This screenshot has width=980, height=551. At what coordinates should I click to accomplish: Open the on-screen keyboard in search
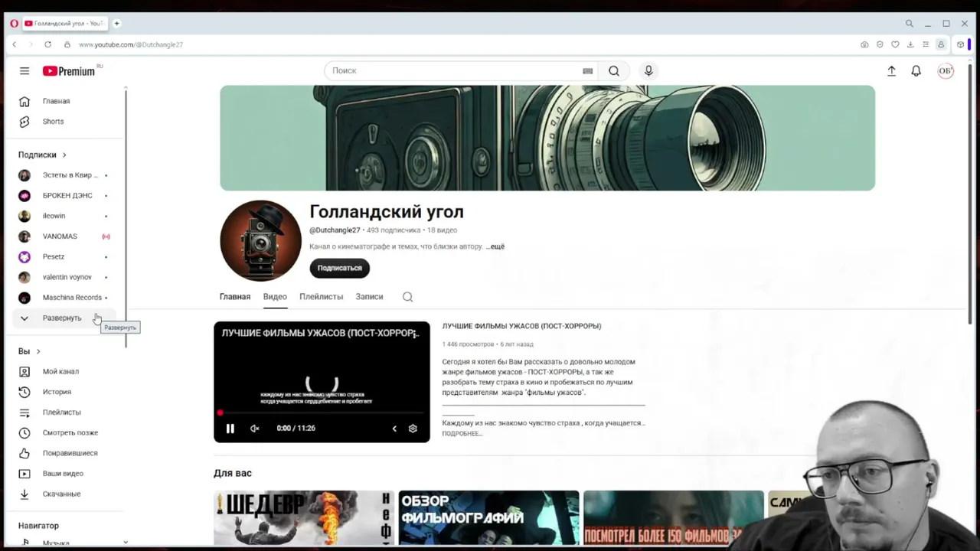tap(587, 71)
